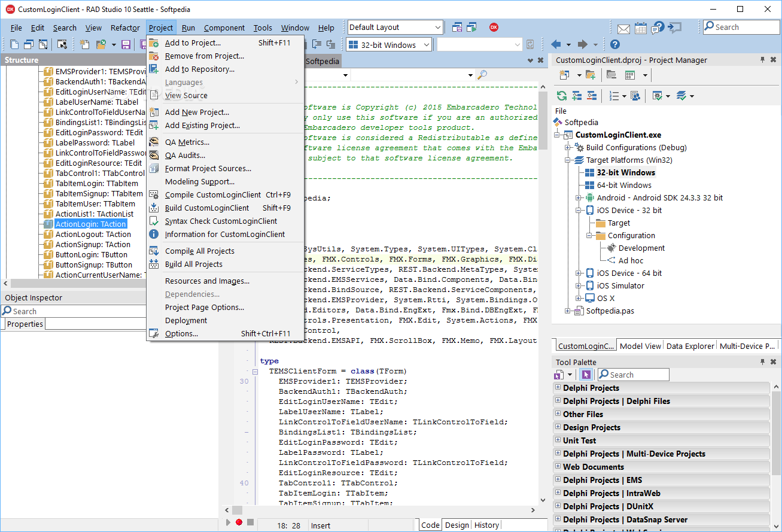Expand the Delphi Projects palette category
This screenshot has width=782, height=532.
558,388
